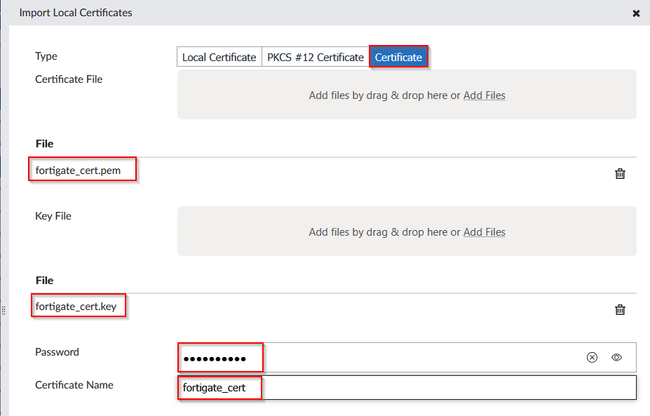Viewport: 650px width, 416px height.
Task: Show the password using the eye icon
Action: pos(617,357)
